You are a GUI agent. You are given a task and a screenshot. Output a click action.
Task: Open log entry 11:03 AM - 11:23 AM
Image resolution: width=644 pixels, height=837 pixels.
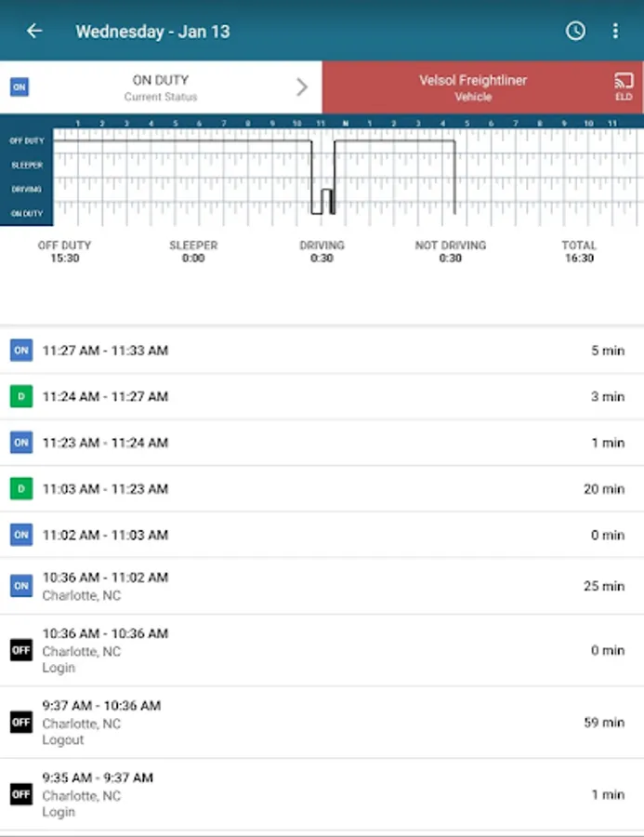pyautogui.click(x=322, y=488)
